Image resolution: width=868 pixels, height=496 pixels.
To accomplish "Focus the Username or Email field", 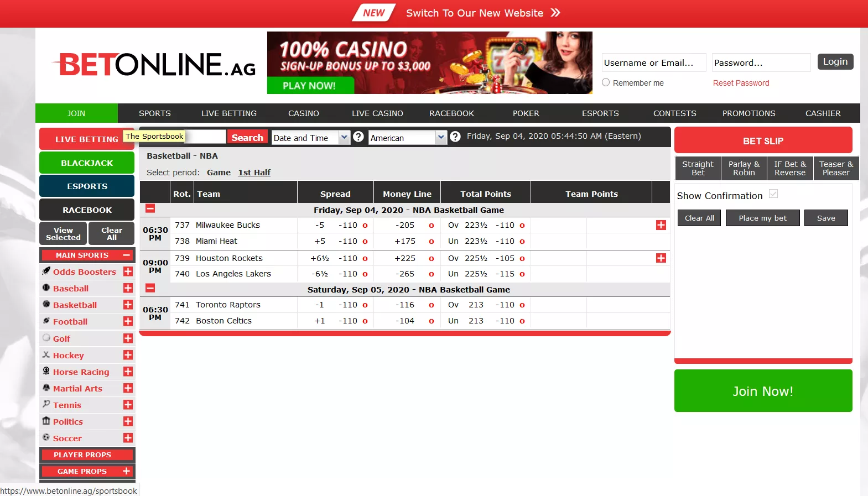I will [654, 62].
